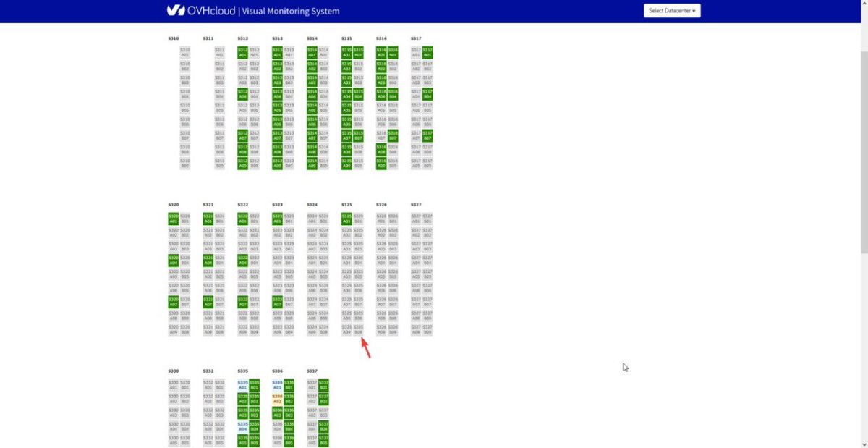Click the Visual Monitoring System title
Viewport: 868px width, 448px height.
(291, 12)
